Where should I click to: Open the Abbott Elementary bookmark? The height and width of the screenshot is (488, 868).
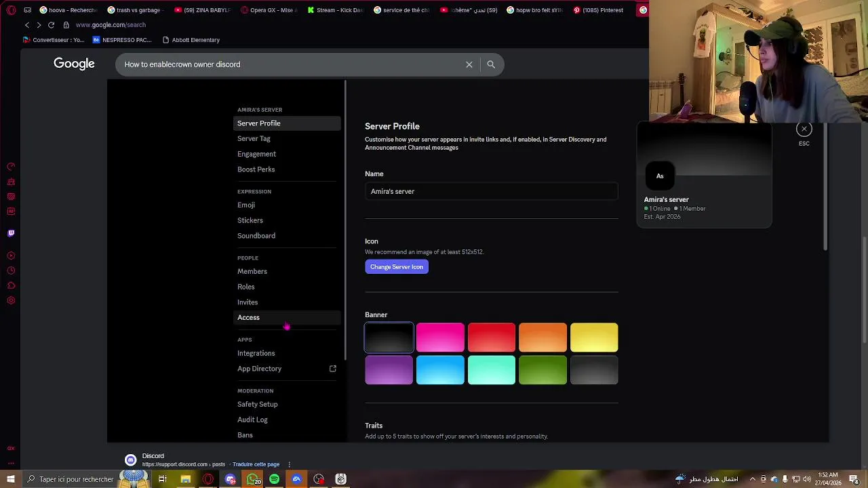tap(191, 40)
